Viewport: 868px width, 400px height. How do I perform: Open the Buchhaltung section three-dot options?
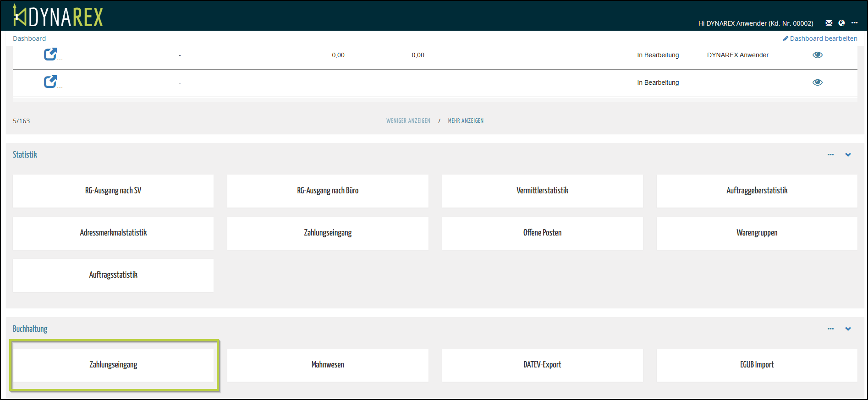pyautogui.click(x=830, y=329)
